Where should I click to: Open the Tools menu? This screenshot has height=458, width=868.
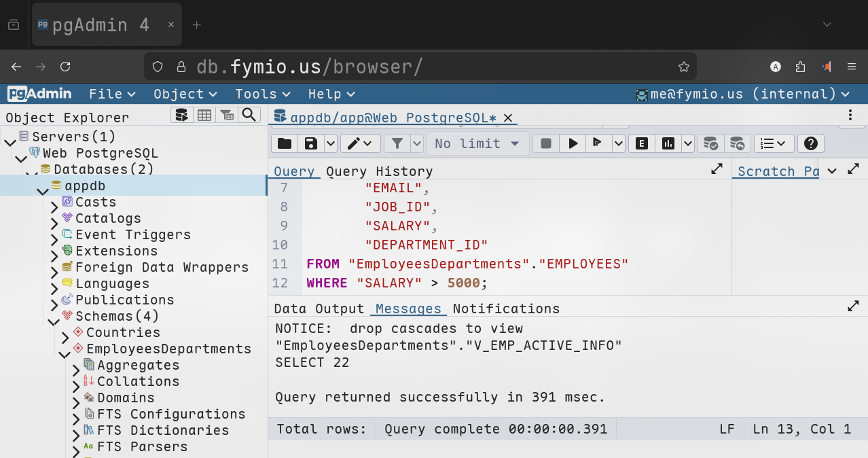pyautogui.click(x=263, y=94)
